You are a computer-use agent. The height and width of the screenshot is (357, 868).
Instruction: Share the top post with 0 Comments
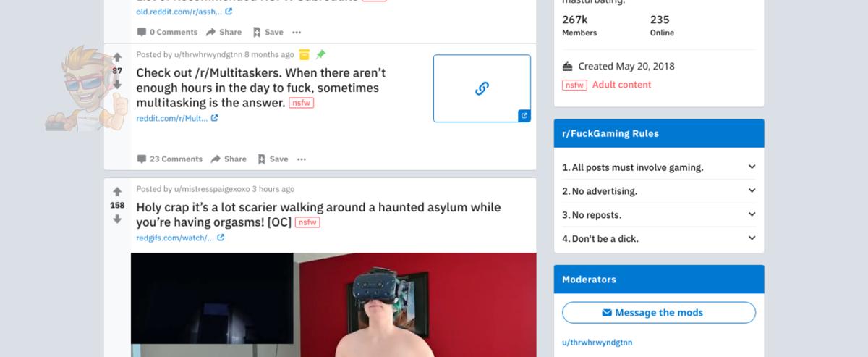[x=224, y=32]
